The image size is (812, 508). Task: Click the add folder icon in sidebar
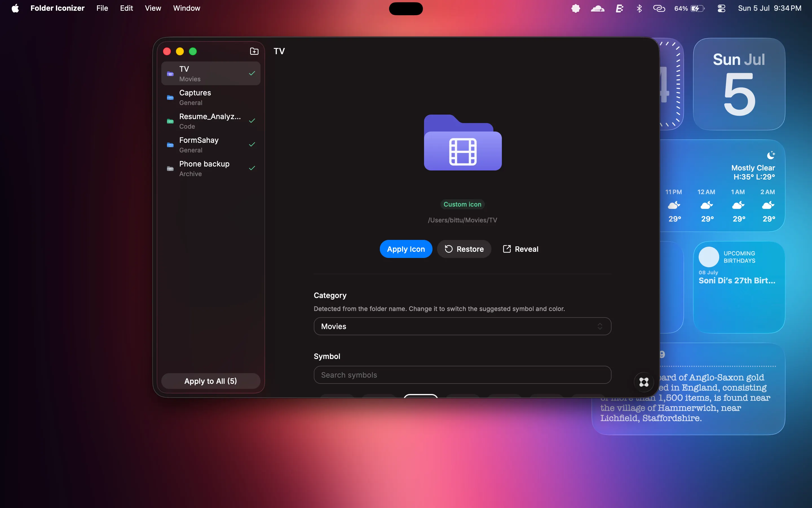point(254,51)
